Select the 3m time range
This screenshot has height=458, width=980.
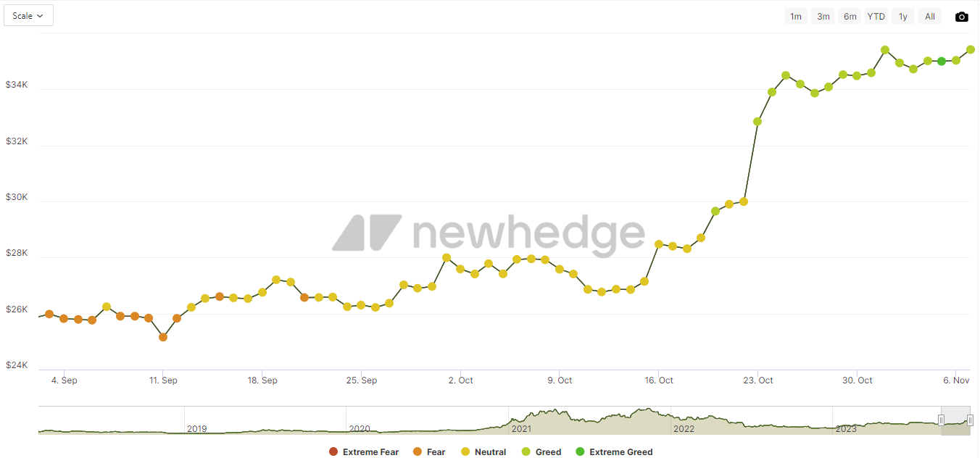[823, 17]
